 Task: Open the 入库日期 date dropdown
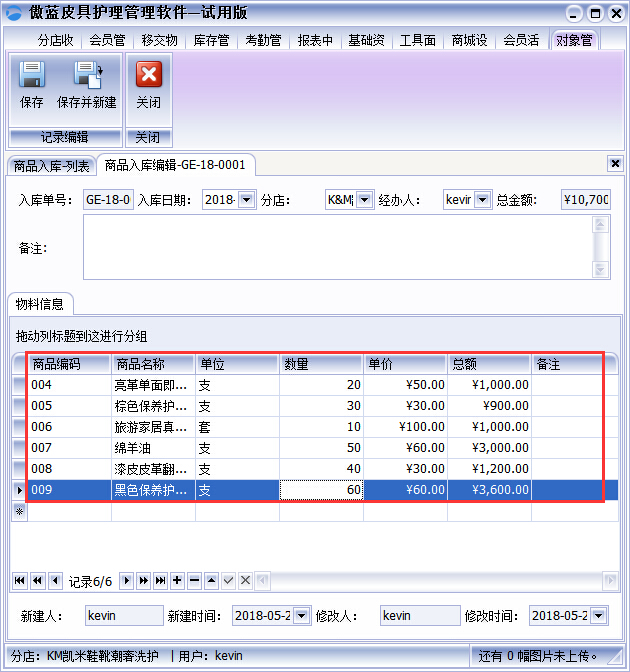(x=247, y=200)
